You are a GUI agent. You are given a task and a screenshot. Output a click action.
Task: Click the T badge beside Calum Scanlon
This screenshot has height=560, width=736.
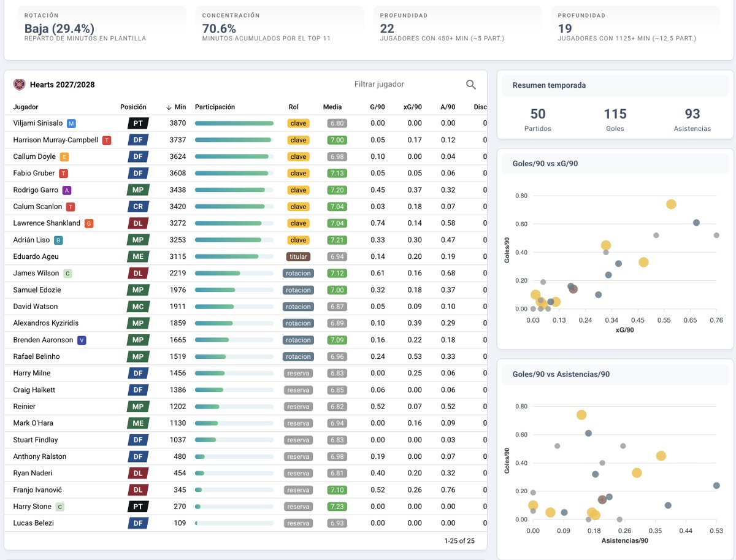point(71,207)
